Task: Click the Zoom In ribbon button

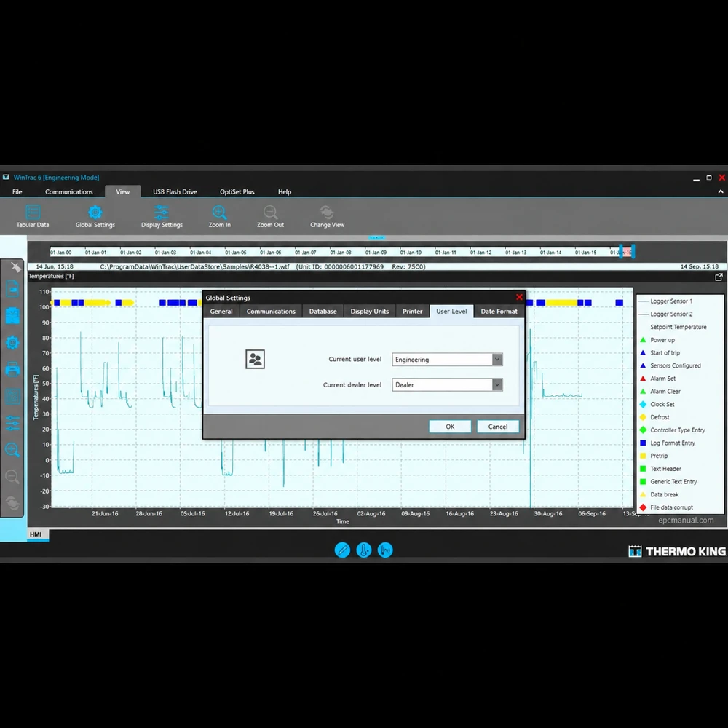Action: click(x=219, y=216)
